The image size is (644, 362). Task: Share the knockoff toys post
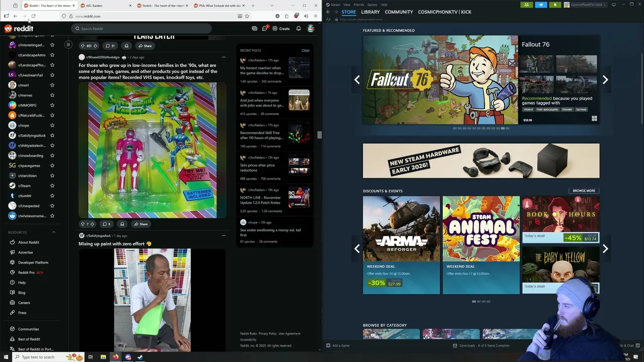(x=141, y=224)
